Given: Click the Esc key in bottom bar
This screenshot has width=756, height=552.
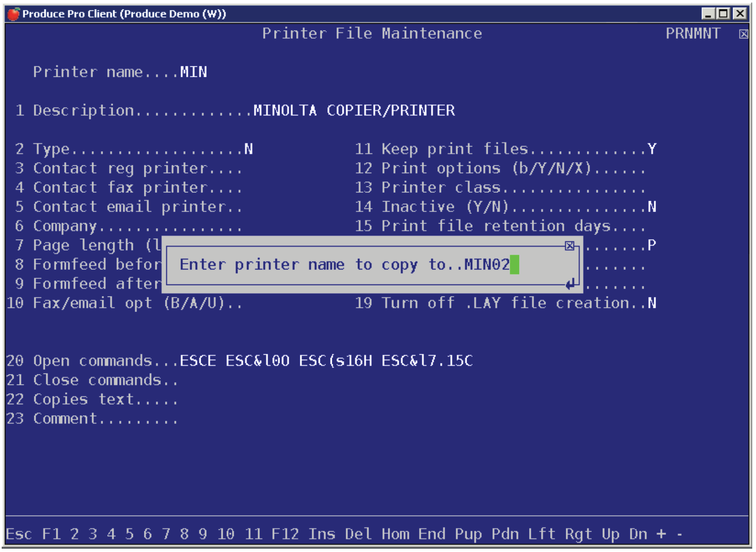Looking at the screenshot, I should coord(19,534).
